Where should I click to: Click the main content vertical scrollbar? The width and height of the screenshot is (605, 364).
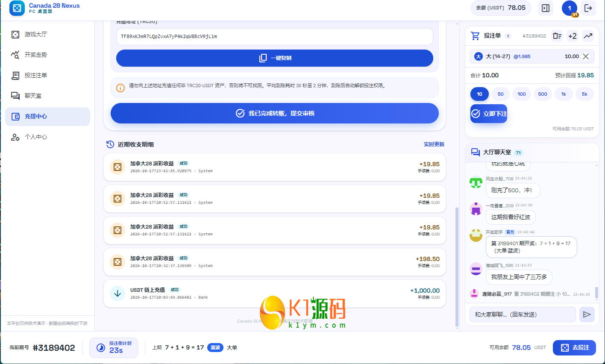click(457, 267)
